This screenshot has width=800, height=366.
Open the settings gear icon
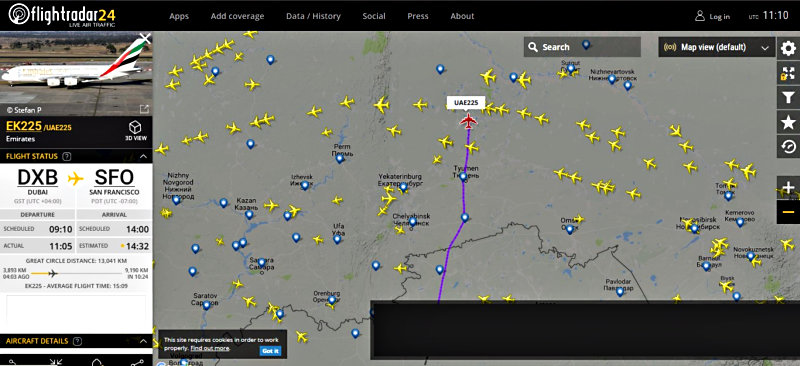coord(788,49)
